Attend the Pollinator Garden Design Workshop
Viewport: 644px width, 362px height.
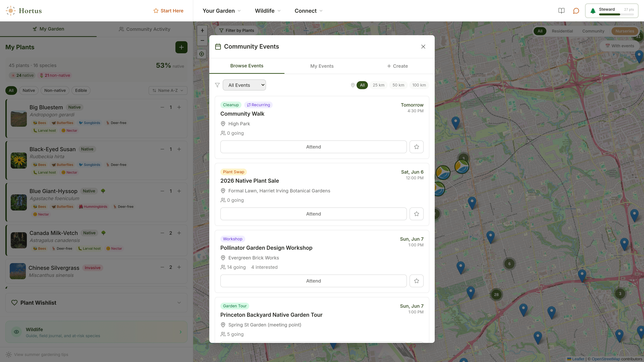(313, 281)
